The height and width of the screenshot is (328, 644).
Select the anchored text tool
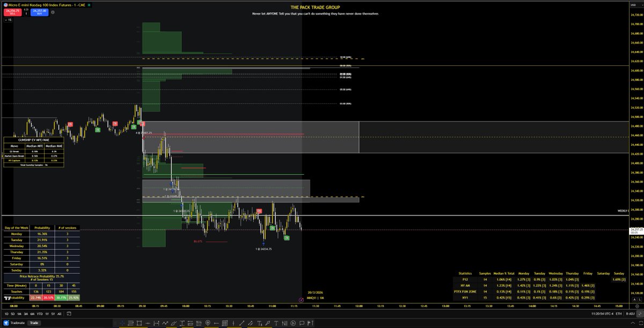coord(259,323)
